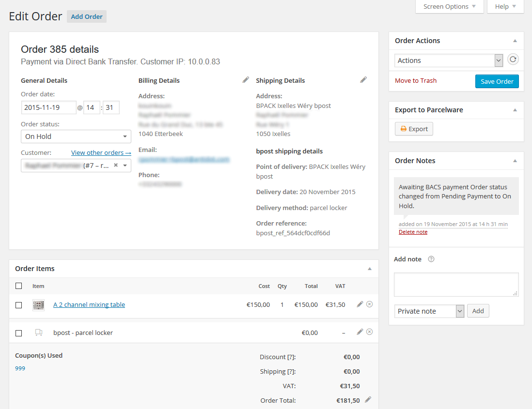
Task: Select the bpost parcel locker row checkbox
Action: [19, 333]
